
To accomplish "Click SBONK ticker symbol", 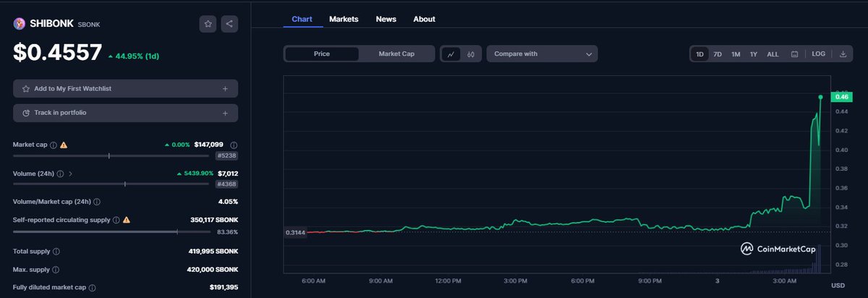I will (90, 25).
